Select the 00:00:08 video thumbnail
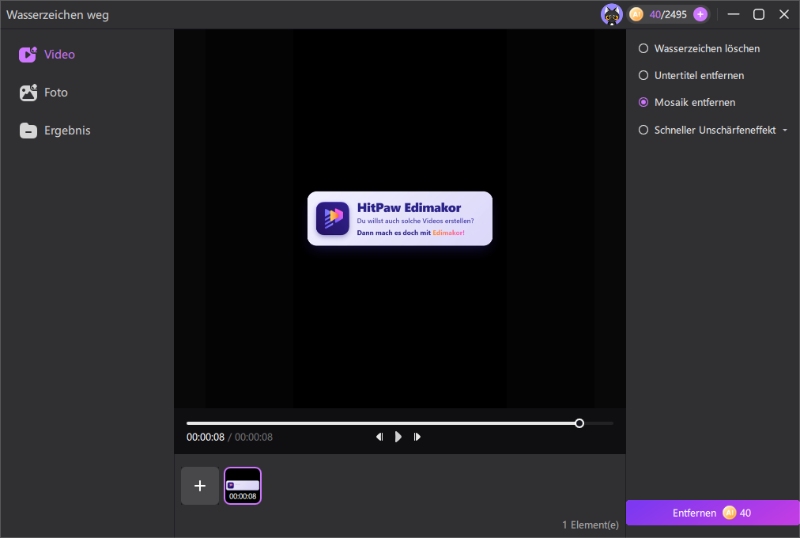800x538 pixels. click(243, 485)
